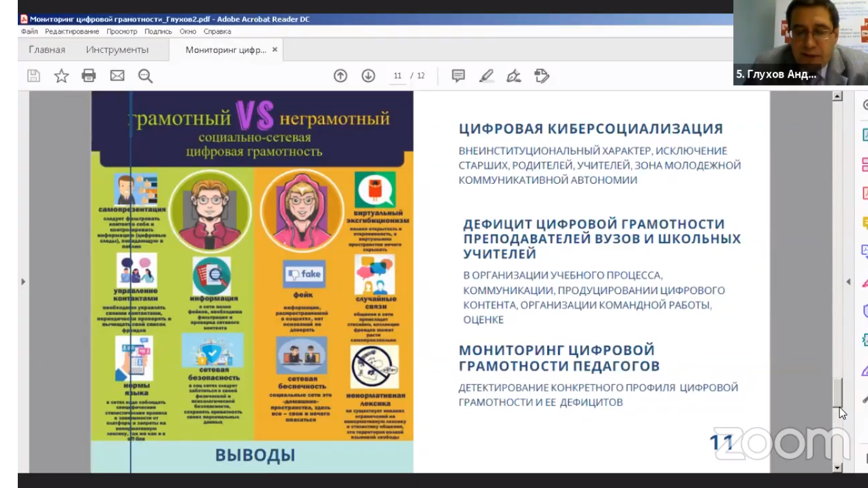
Task: Go to previous page with up arrow
Action: (341, 76)
